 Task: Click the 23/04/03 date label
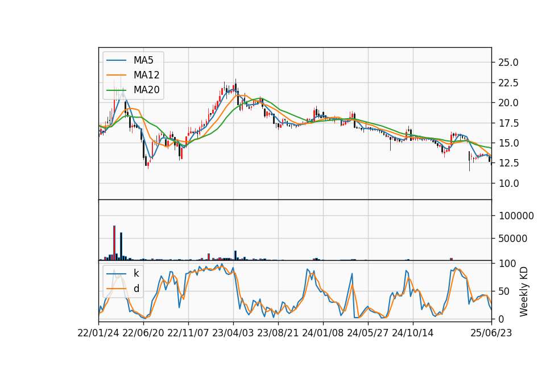233,333
